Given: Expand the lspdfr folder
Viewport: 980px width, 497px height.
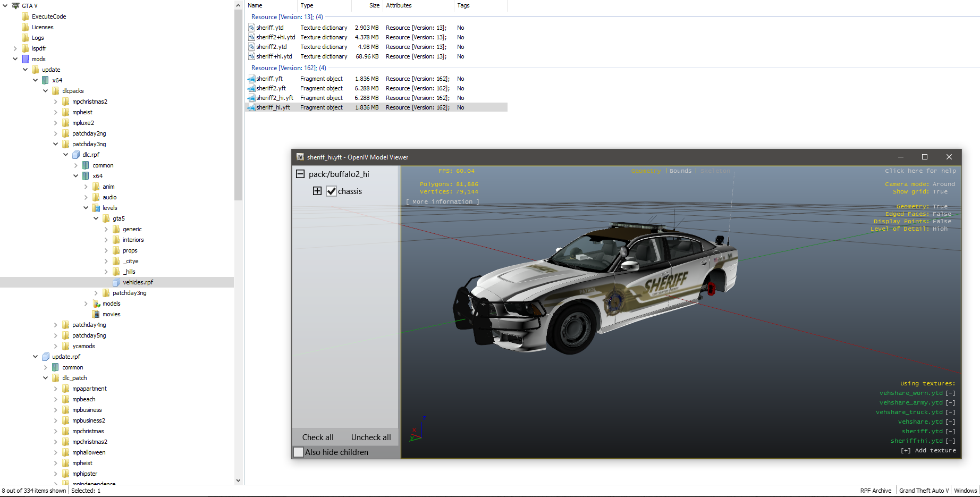Looking at the screenshot, I should [15, 48].
